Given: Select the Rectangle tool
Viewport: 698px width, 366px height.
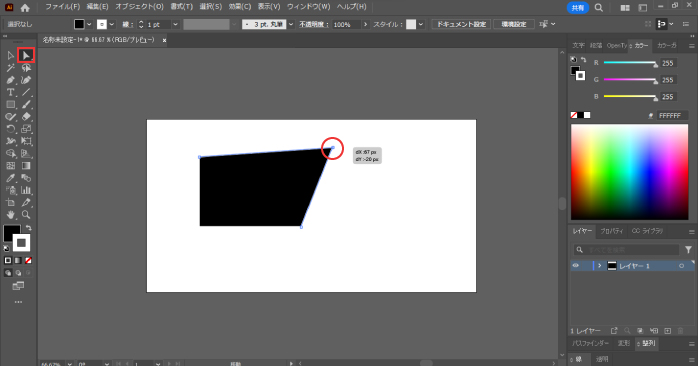Looking at the screenshot, I should (x=10, y=105).
